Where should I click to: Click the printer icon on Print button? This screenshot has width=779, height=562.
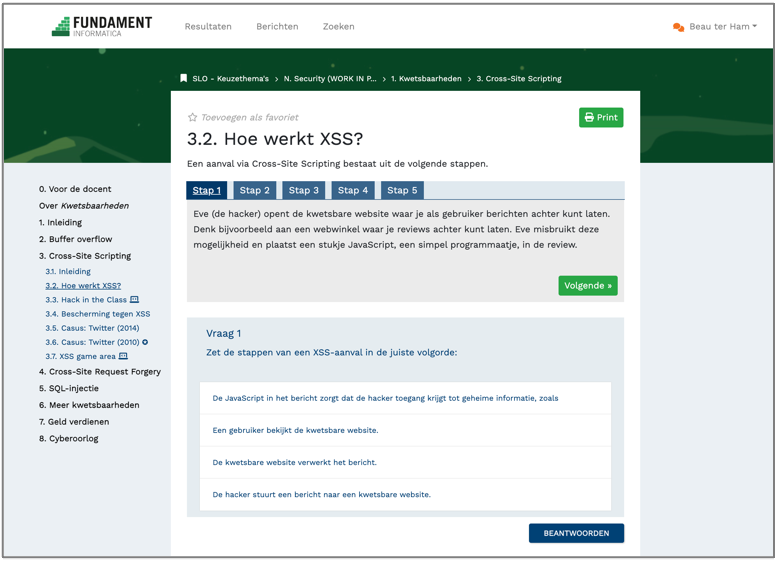(x=589, y=118)
